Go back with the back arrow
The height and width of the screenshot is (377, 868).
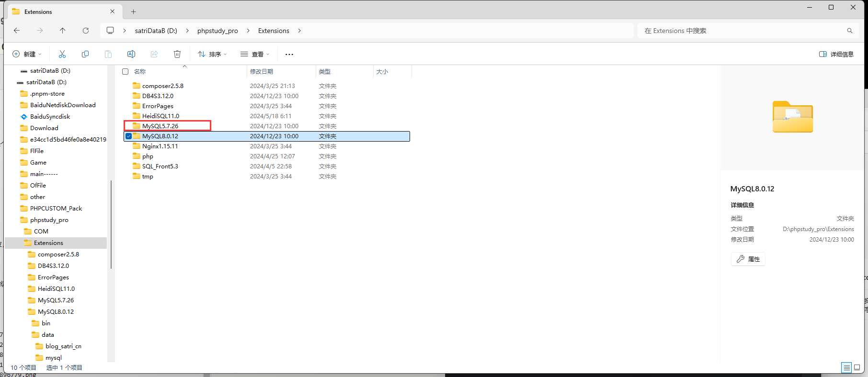pos(17,31)
